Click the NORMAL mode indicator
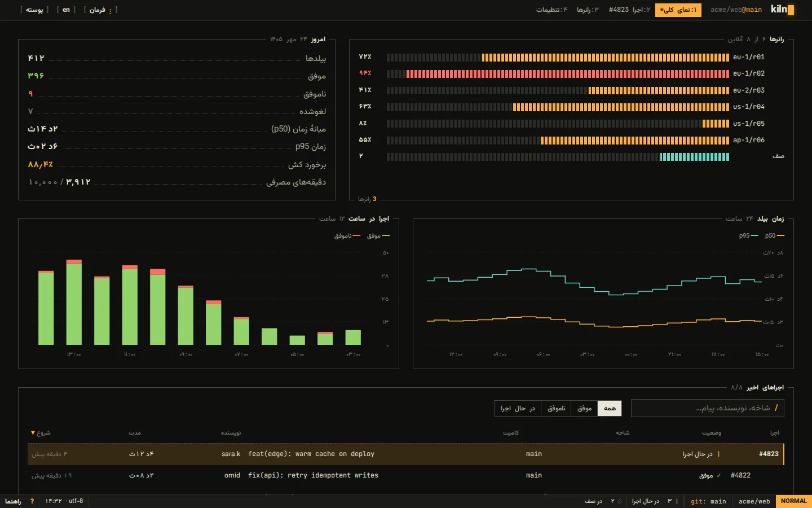Image resolution: width=812 pixels, height=508 pixels. tap(793, 501)
